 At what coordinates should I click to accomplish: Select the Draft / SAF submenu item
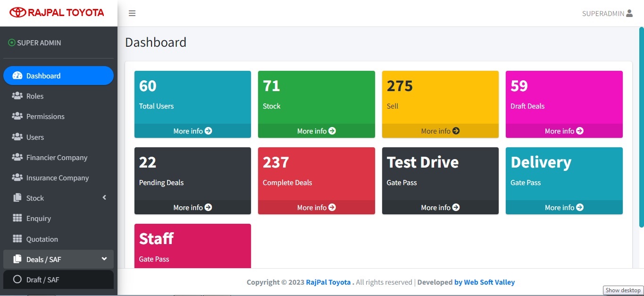(x=59, y=279)
